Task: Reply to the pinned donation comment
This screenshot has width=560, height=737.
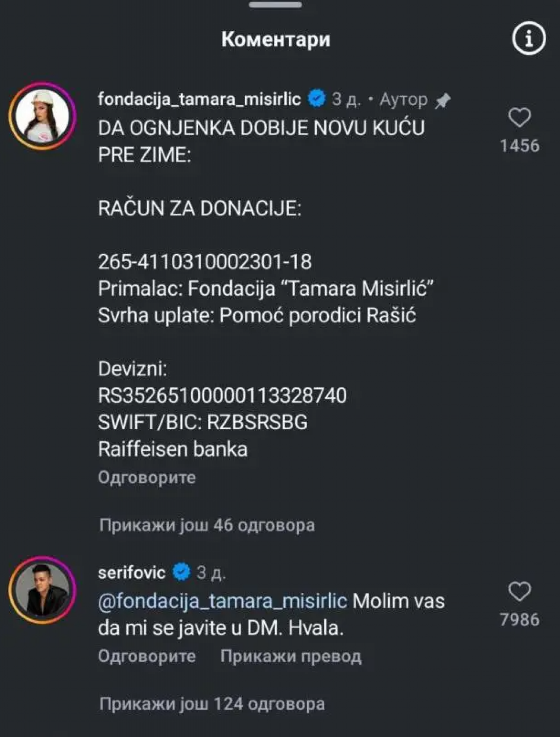Action: tap(147, 478)
